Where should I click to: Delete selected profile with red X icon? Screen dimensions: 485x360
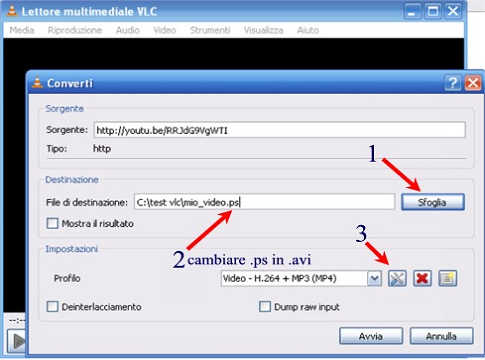pyautogui.click(x=422, y=278)
